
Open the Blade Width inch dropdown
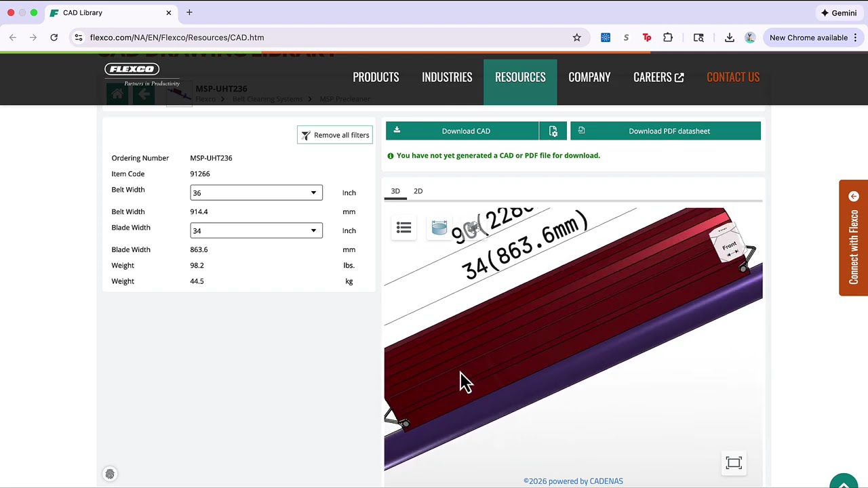(256, 230)
